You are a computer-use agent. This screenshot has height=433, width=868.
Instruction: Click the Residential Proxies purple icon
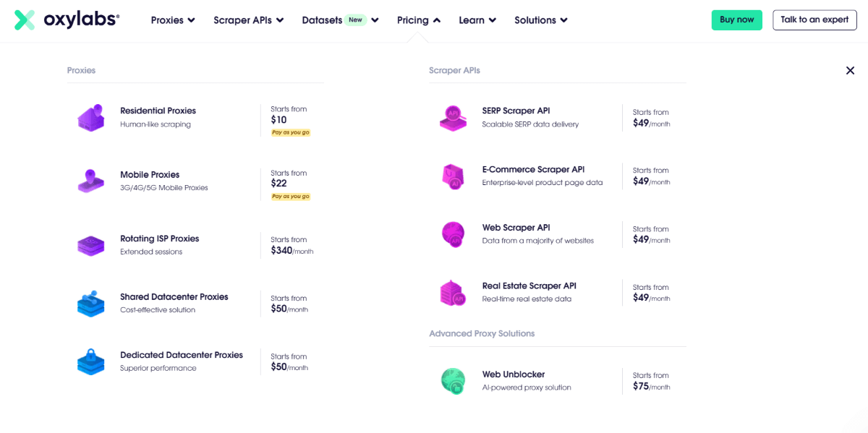[x=91, y=117]
